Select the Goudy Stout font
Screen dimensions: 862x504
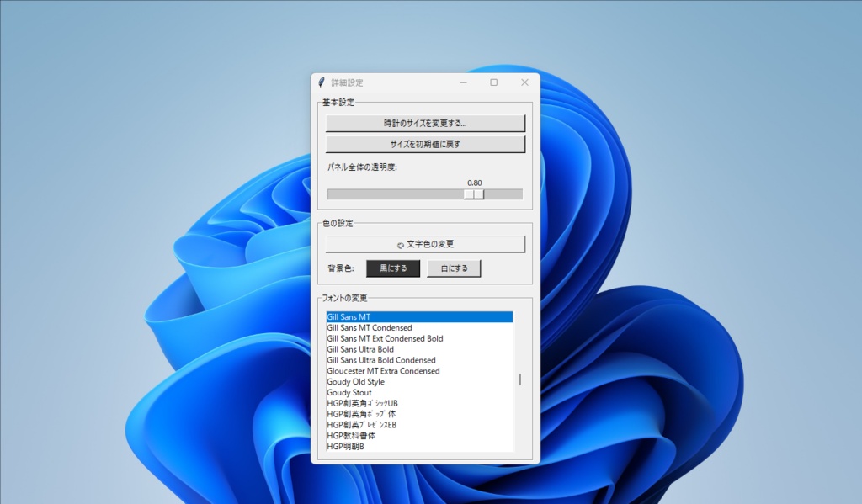click(x=419, y=392)
